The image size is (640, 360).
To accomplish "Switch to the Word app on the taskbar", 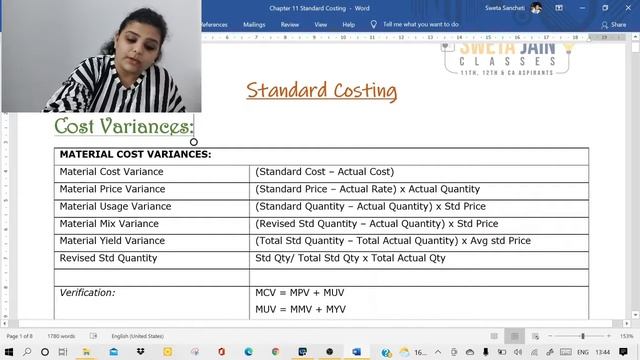I will click(x=356, y=352).
